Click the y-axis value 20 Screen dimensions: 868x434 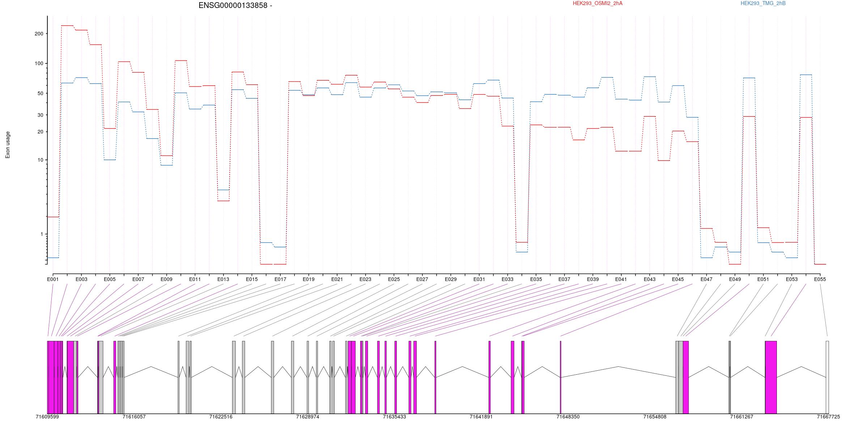point(40,132)
